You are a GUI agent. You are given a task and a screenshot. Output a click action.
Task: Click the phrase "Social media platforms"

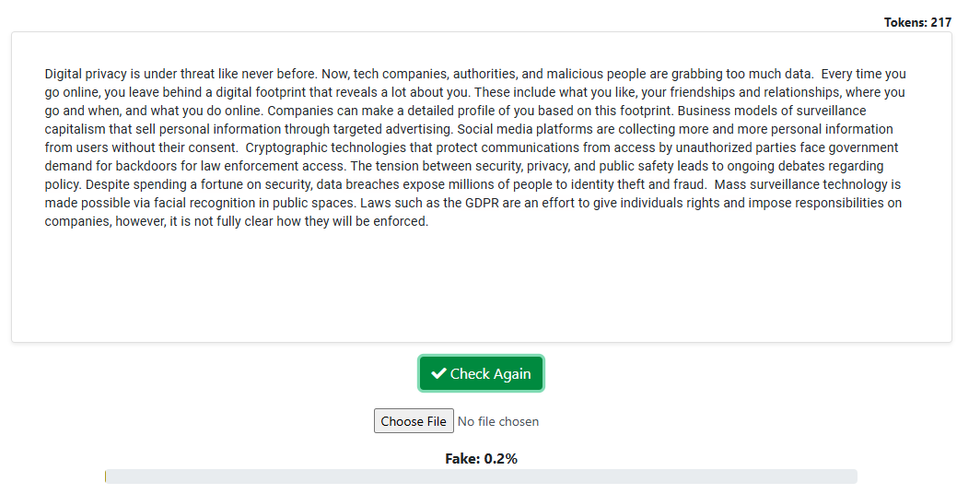coord(525,129)
